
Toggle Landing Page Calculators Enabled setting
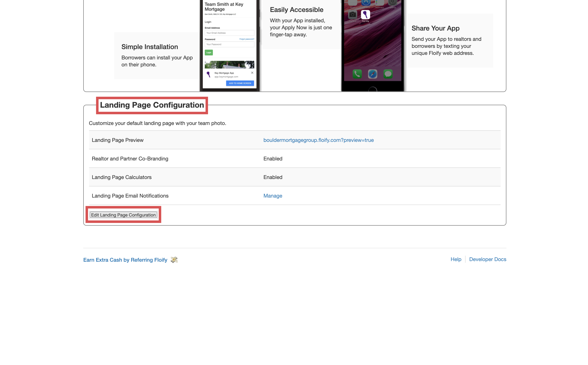tap(273, 177)
